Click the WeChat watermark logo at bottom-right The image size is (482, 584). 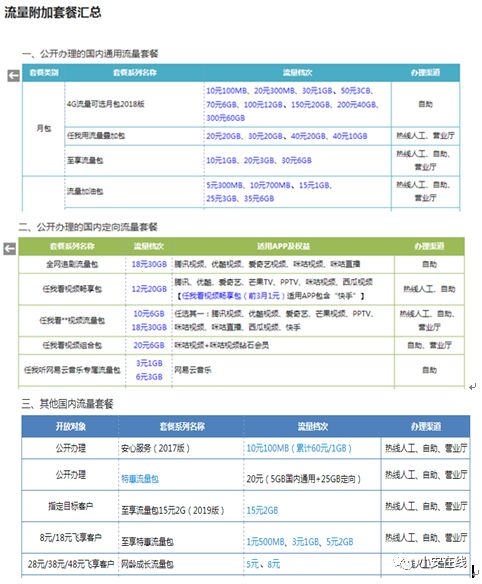click(x=405, y=562)
